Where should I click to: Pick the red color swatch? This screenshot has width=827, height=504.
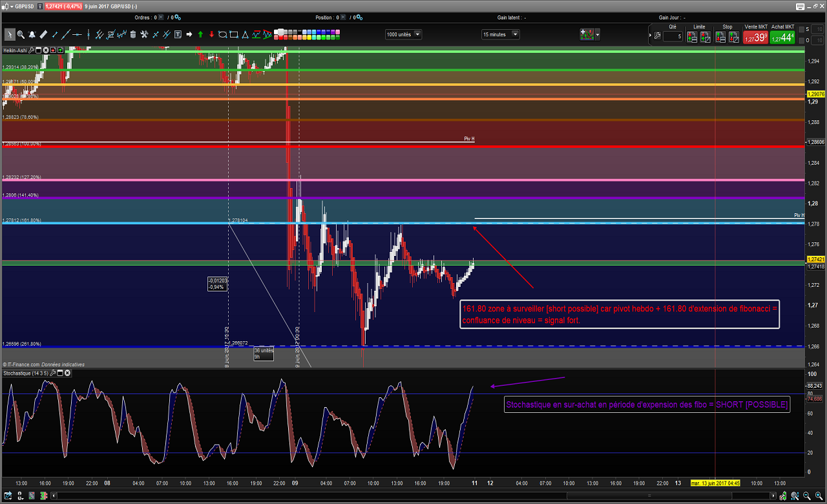click(281, 37)
